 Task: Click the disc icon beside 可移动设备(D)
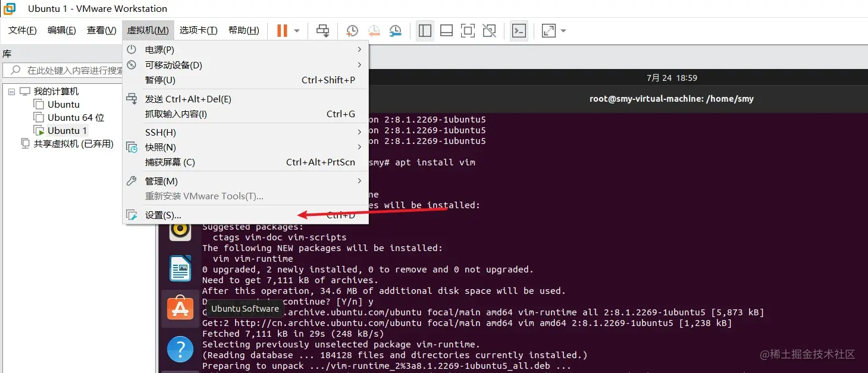pyautogui.click(x=132, y=65)
